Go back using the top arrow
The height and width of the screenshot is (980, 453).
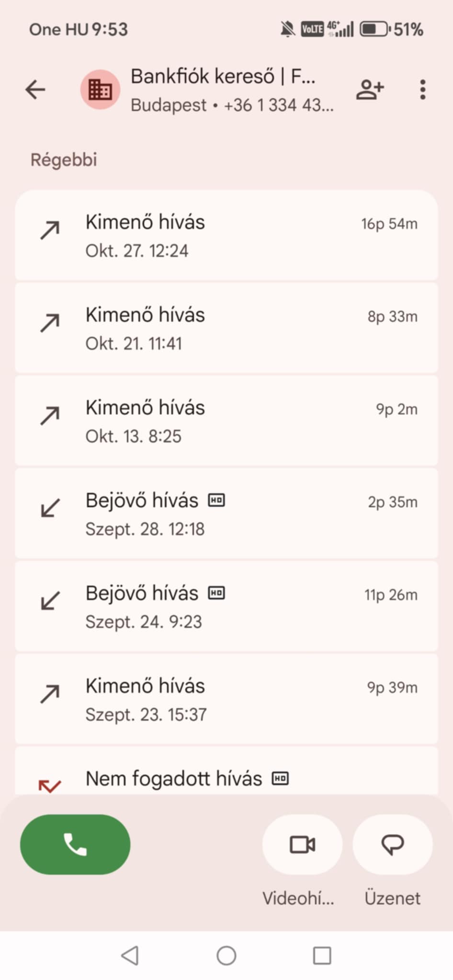click(x=35, y=89)
